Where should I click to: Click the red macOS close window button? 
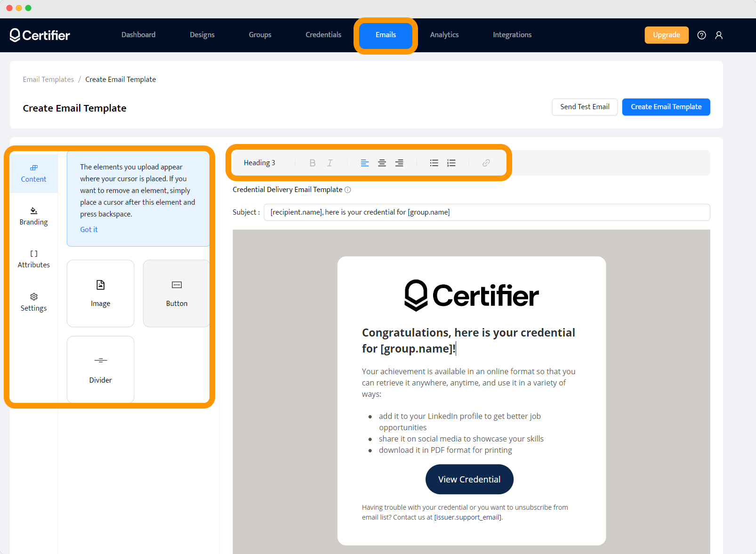[9, 8]
